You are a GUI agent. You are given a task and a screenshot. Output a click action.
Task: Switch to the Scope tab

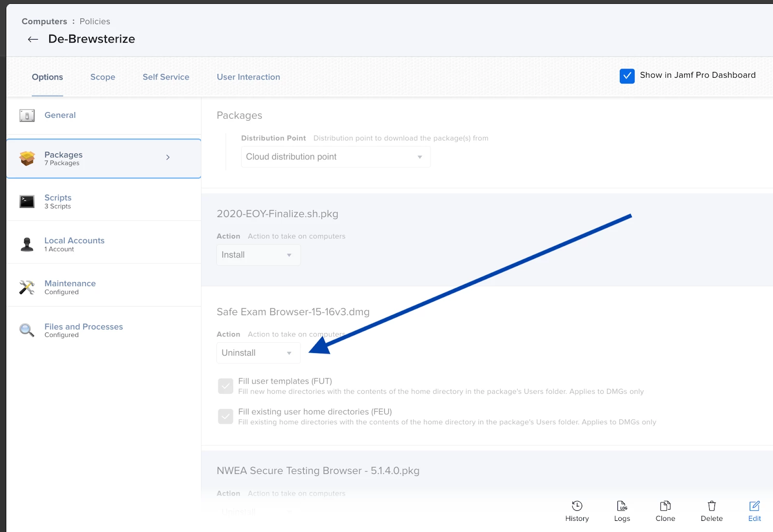(103, 77)
